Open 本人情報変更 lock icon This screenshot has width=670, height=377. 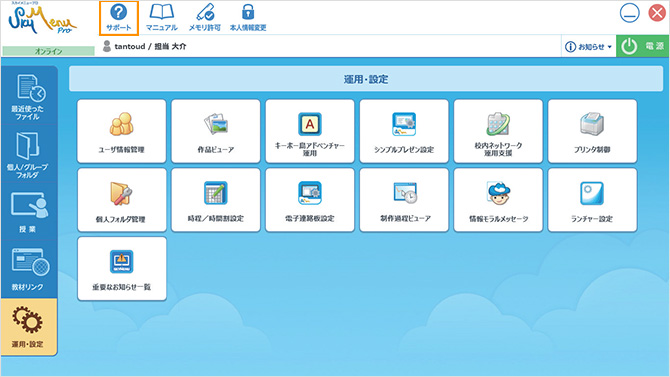tap(248, 18)
